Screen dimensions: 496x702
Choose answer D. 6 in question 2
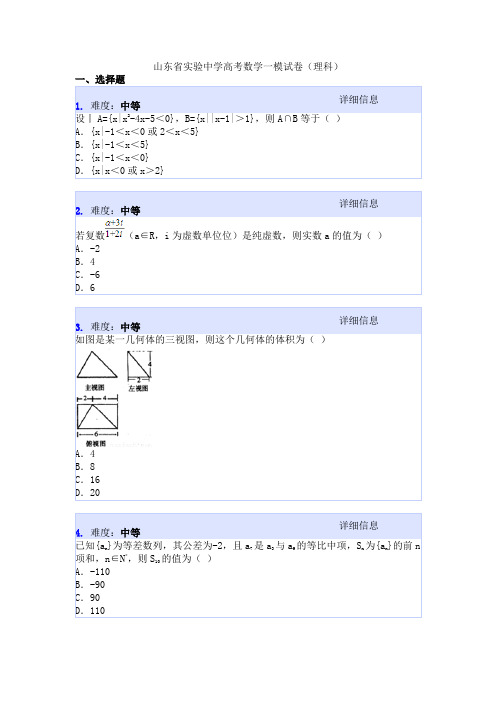point(86,288)
